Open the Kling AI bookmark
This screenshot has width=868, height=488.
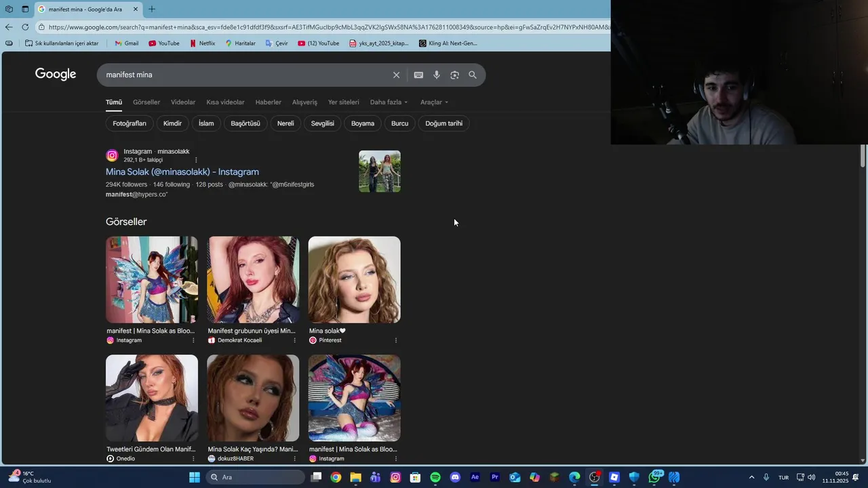coord(448,43)
